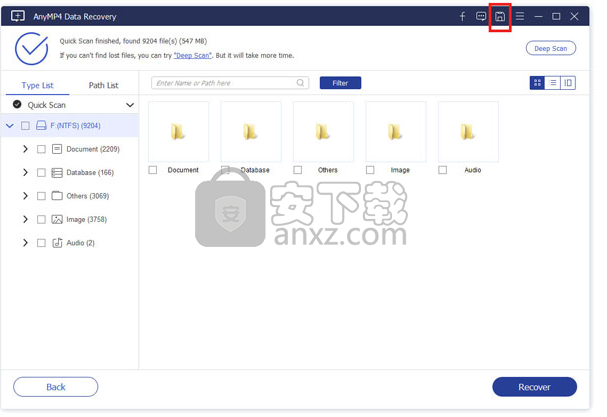The image size is (607, 417).
Task: Check the F:(NTFS) drive checkbox
Action: tap(25, 125)
